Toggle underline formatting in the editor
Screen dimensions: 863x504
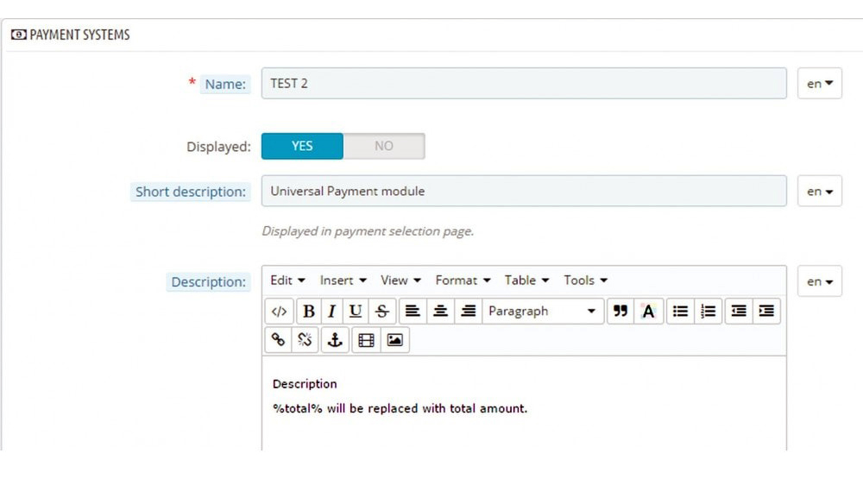pos(356,312)
